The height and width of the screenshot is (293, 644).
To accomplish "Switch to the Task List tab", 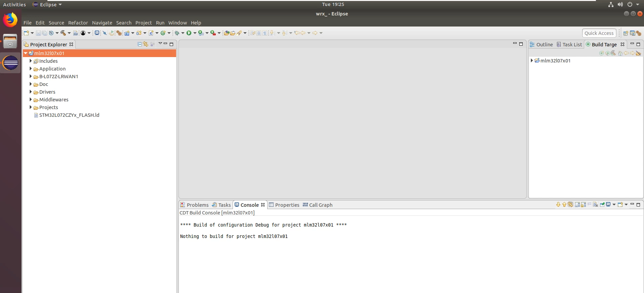I will 569,45.
